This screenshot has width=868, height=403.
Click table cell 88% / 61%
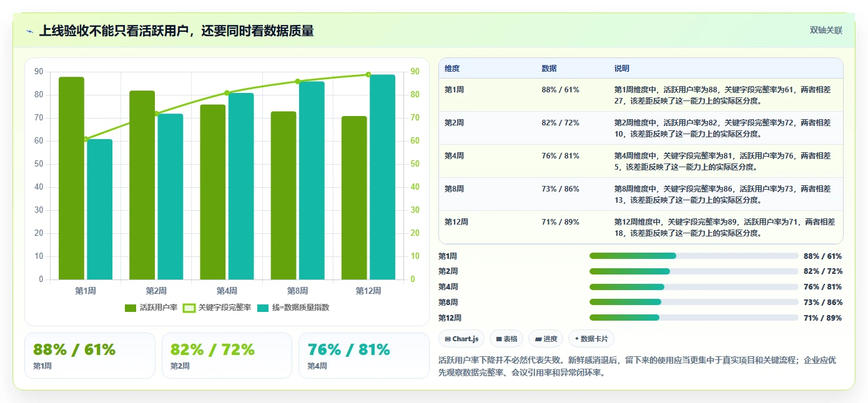tap(560, 90)
